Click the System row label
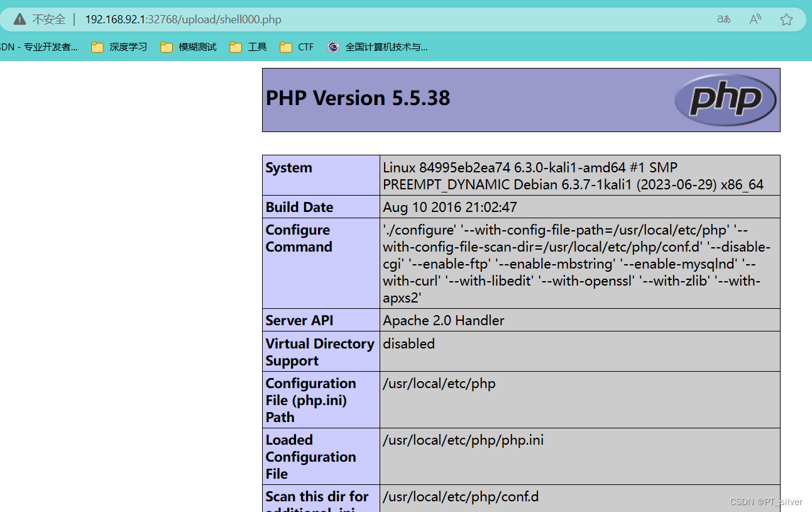The width and height of the screenshot is (812, 512). [x=321, y=175]
